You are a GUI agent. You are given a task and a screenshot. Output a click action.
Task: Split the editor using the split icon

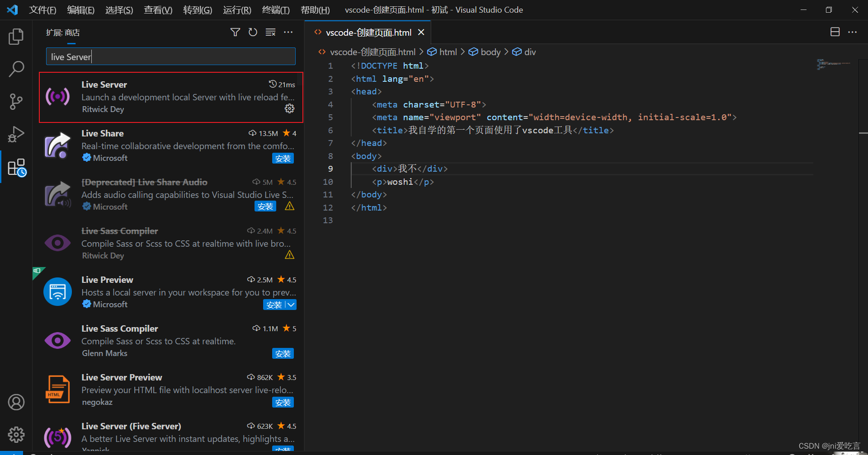[835, 32]
